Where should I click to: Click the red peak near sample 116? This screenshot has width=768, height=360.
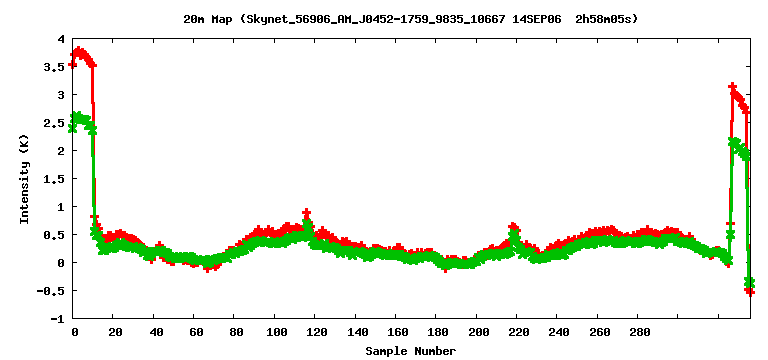click(306, 213)
